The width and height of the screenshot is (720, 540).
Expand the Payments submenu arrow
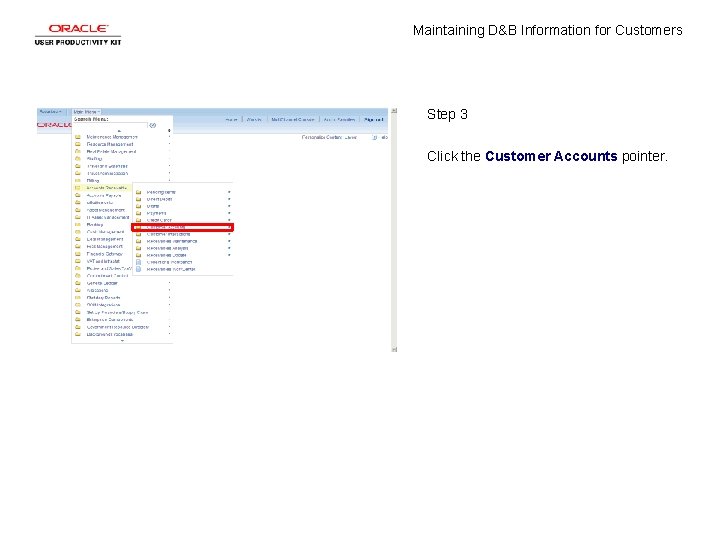229,213
